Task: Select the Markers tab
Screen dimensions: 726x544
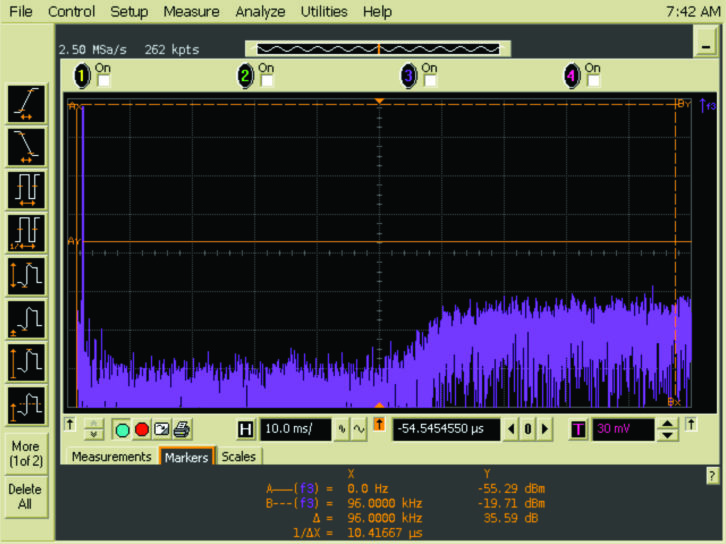Action: (187, 456)
